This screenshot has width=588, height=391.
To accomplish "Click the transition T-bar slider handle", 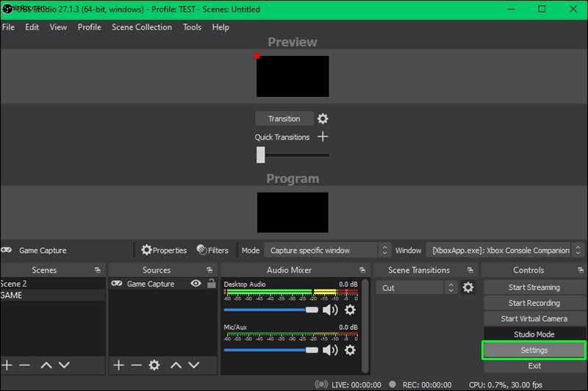I will (261, 155).
